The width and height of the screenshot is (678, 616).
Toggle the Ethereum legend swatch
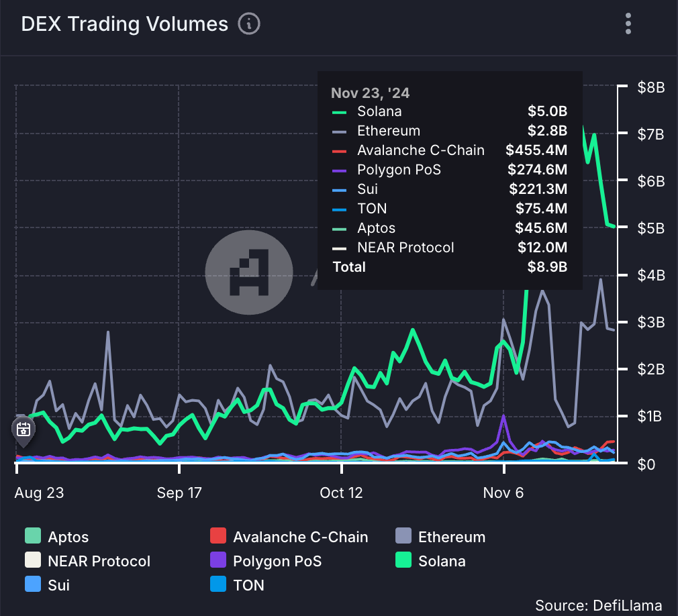[403, 535]
